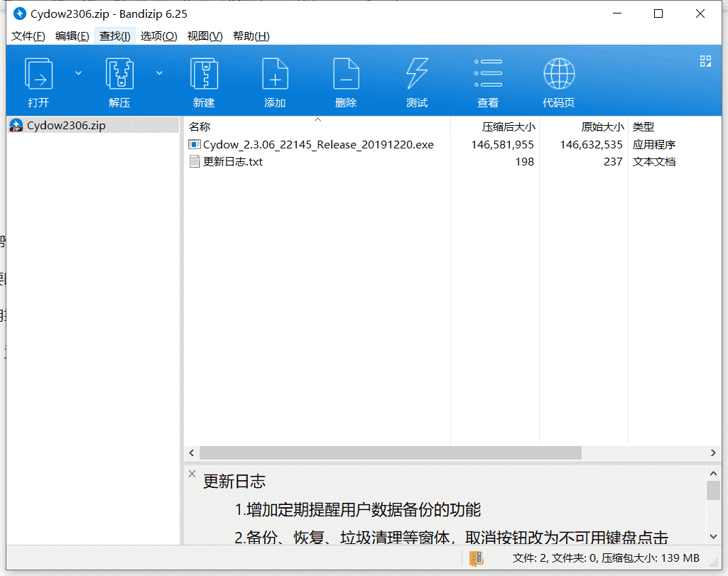
Task: Expand the Open button dropdown arrow
Action: [x=78, y=73]
